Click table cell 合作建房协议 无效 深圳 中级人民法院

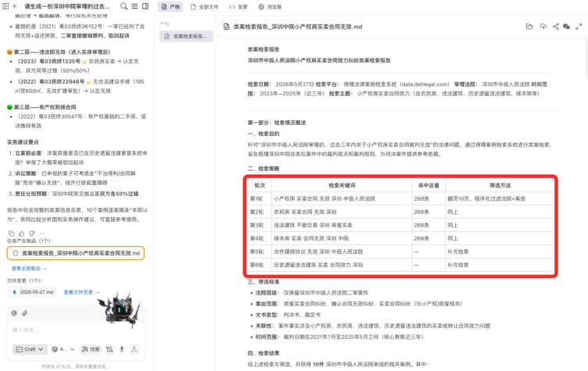[318, 251]
